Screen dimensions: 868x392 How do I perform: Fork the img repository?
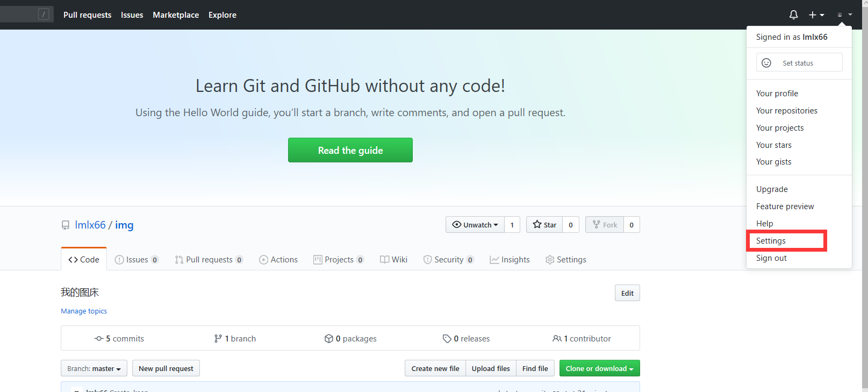click(x=605, y=225)
